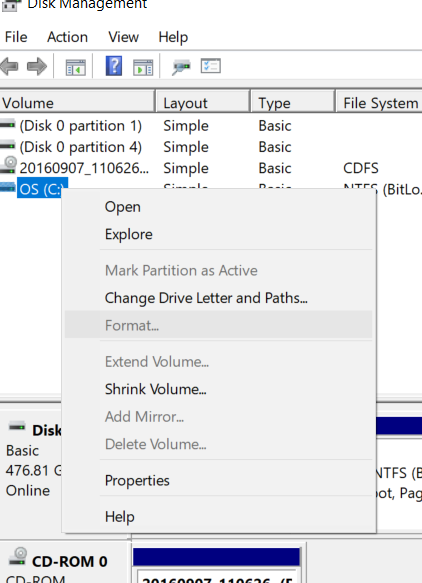Image resolution: width=422 pixels, height=583 pixels.
Task: Click the Volume column header
Action: (77, 103)
